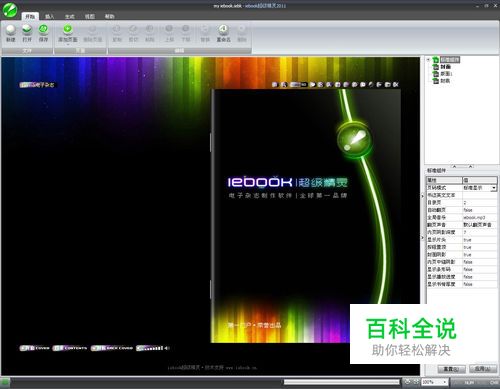This screenshot has width=500, height=389.
Task: Click the 删除 delete icon at ribbon end
Action: (x=242, y=29)
